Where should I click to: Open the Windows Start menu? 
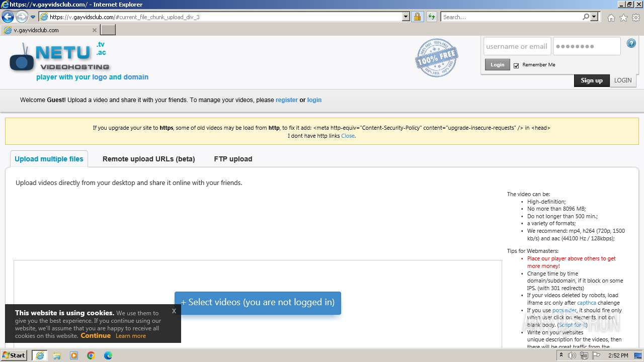(x=14, y=355)
